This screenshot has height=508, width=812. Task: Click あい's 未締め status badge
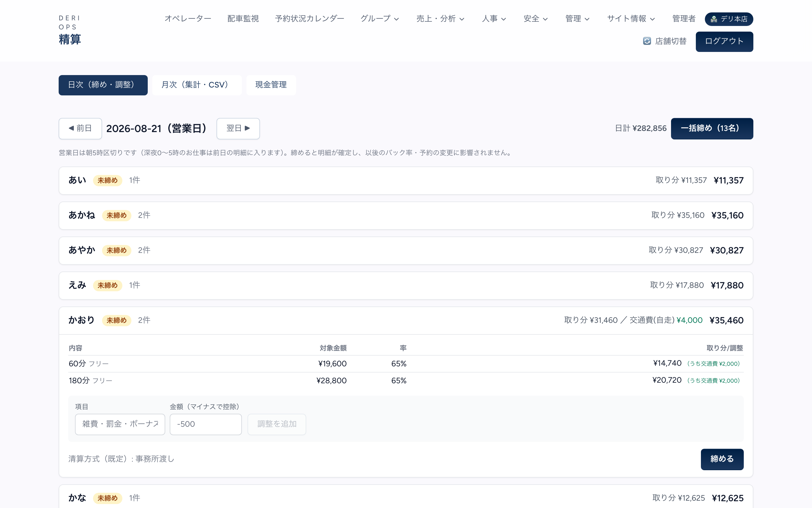click(107, 180)
